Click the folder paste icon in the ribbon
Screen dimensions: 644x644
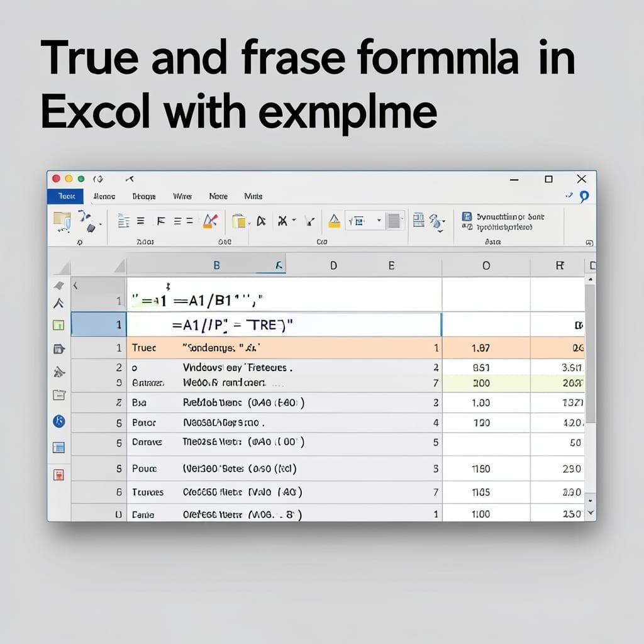click(62, 221)
